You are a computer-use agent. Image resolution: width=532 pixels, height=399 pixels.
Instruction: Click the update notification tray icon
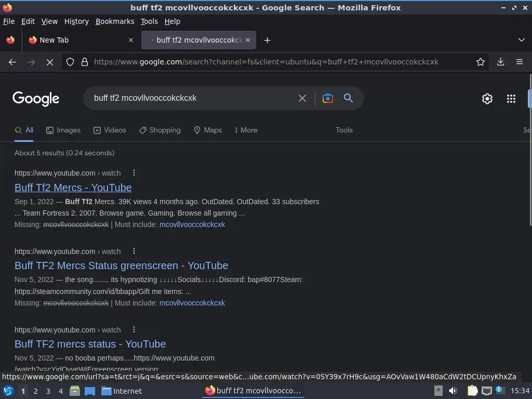pyautogui.click(x=499, y=390)
